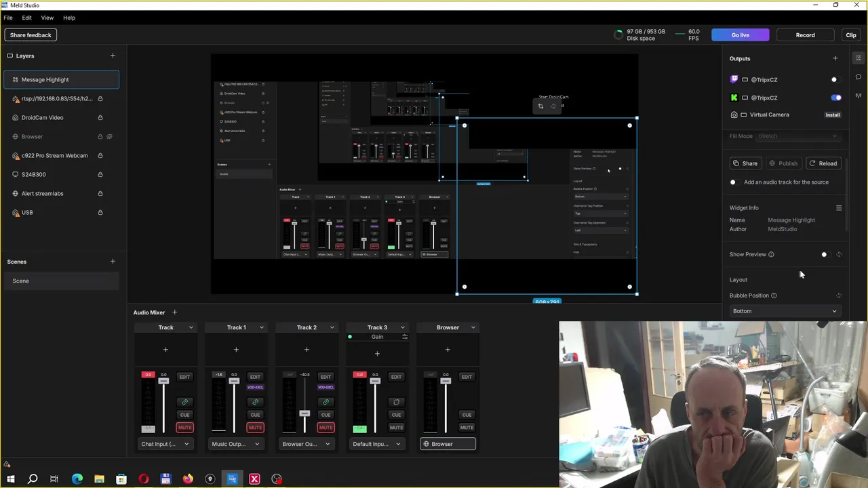This screenshot has height=488, width=868.
Task: Click the Bubble Position info icon
Action: point(774,296)
